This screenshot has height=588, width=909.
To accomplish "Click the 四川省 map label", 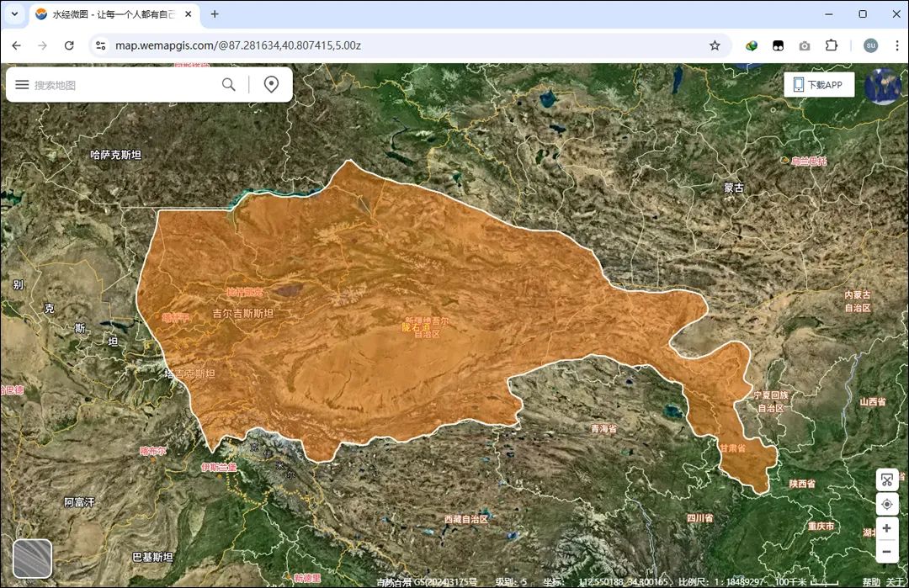I will tap(700, 518).
